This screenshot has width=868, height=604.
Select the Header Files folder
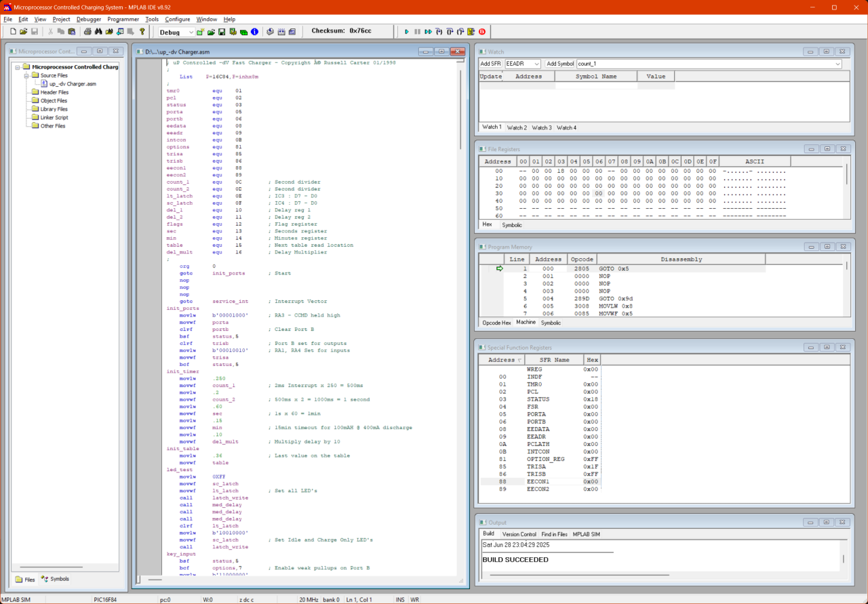point(54,92)
